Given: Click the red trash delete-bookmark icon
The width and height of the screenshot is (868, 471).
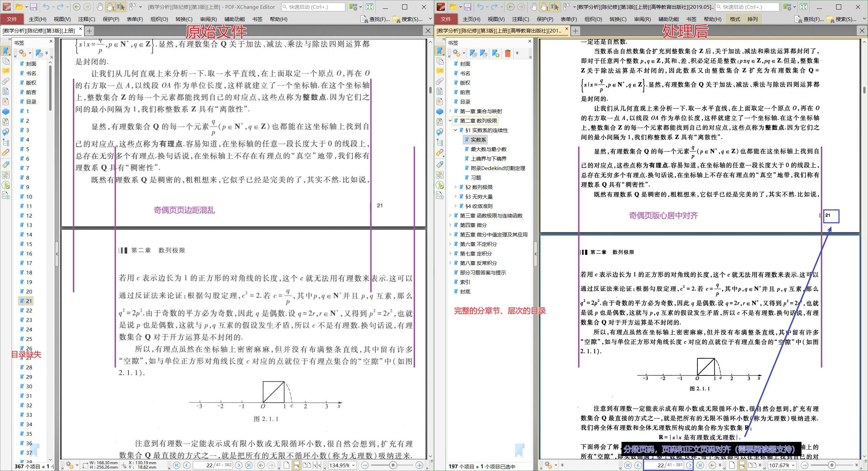Looking at the screenshot, I should pyautogui.click(x=507, y=53).
